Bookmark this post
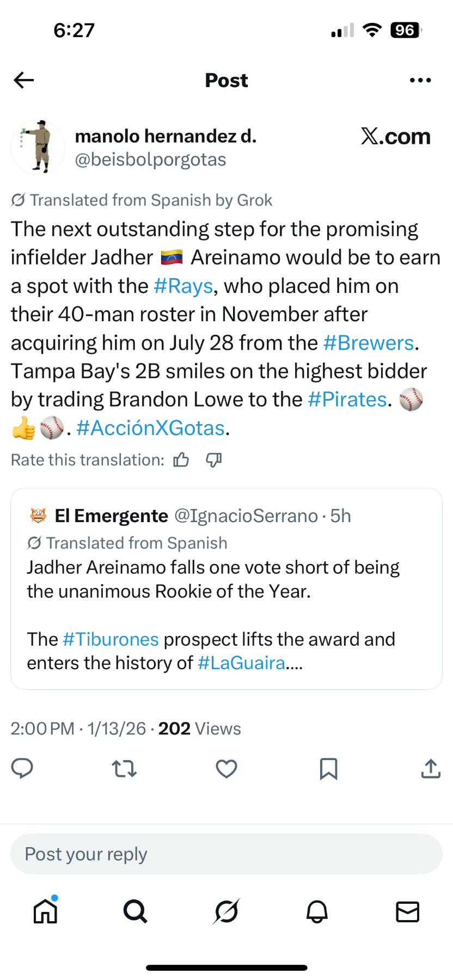Screen dimensions: 453x980 coord(328,769)
